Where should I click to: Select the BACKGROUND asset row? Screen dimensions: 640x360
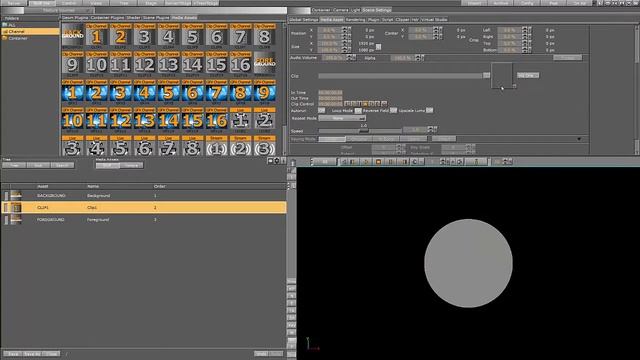click(144, 196)
